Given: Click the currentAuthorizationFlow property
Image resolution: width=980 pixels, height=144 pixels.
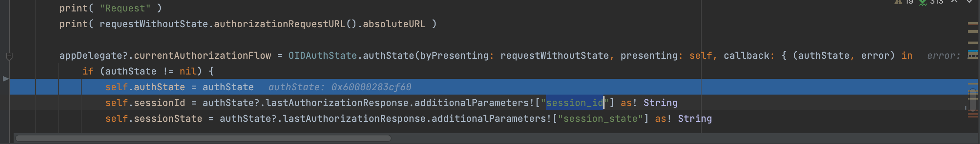Looking at the screenshot, I should click(x=202, y=56).
